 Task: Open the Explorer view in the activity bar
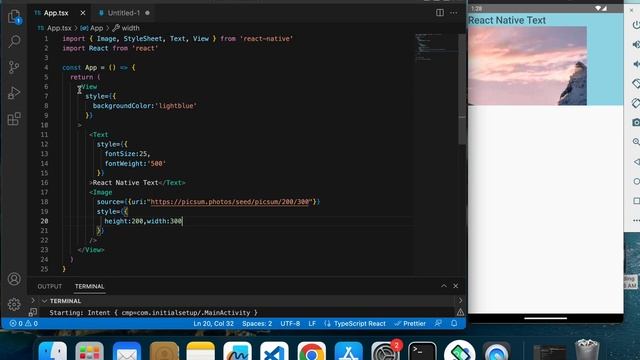point(14,17)
